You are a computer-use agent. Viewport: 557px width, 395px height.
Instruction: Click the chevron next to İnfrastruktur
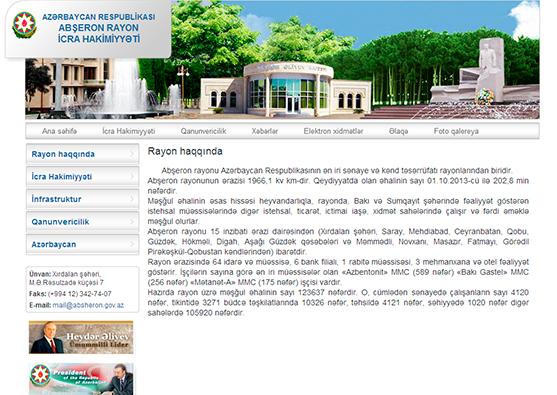pos(133,199)
